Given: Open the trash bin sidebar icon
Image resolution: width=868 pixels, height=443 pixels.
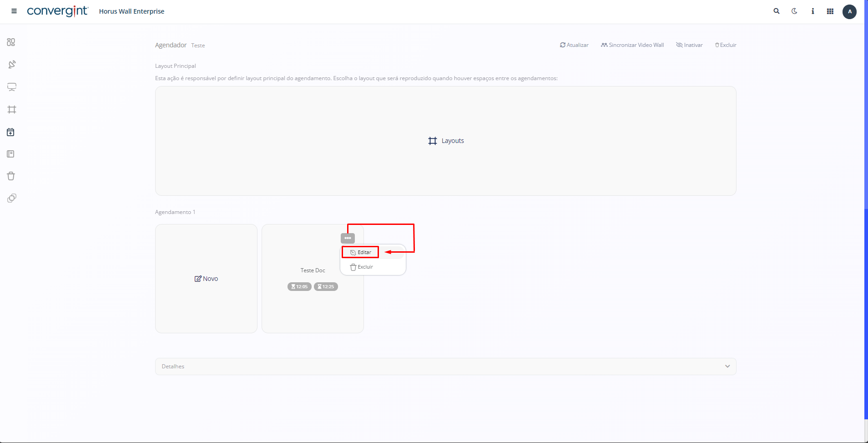Looking at the screenshot, I should pyautogui.click(x=11, y=176).
